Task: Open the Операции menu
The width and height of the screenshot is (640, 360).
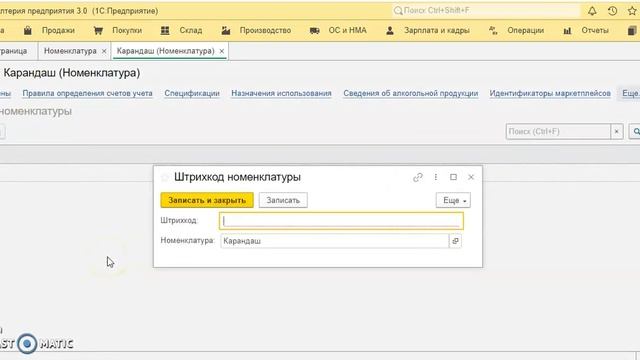Action: click(525, 30)
